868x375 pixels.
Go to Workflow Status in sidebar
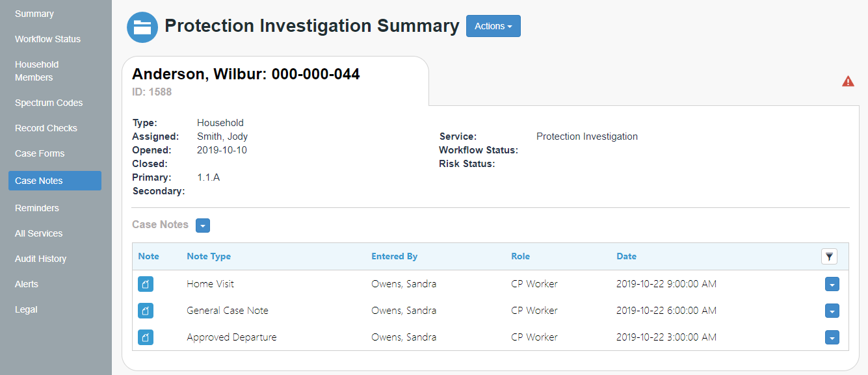48,39
